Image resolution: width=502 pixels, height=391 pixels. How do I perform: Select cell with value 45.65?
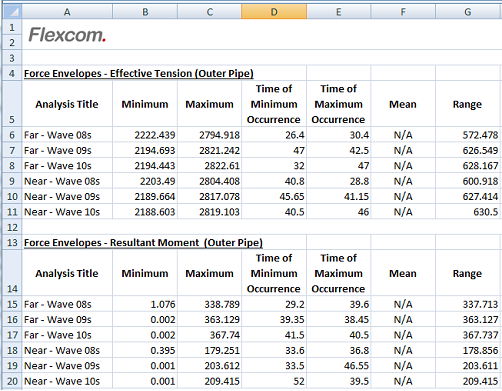pos(274,196)
